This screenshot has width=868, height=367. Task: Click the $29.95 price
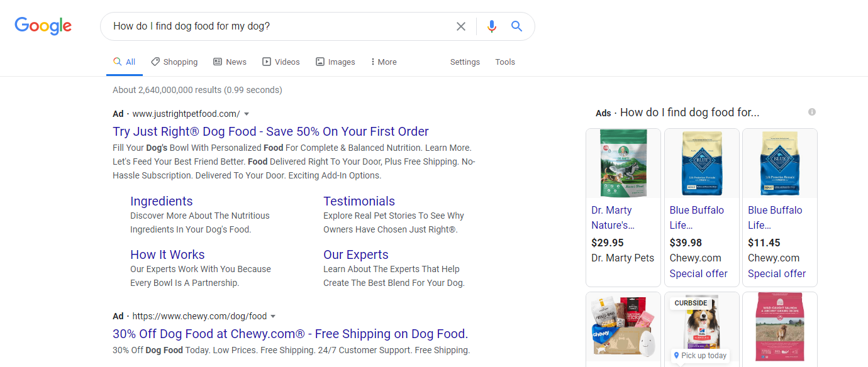pyautogui.click(x=608, y=243)
